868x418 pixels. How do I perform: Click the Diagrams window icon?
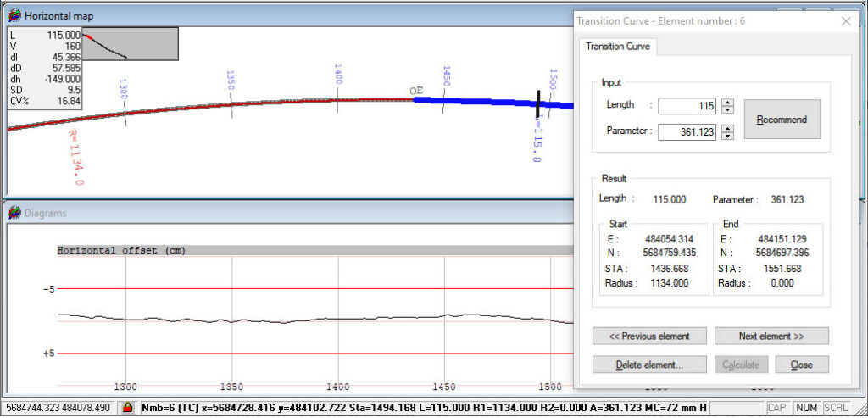tap(15, 213)
